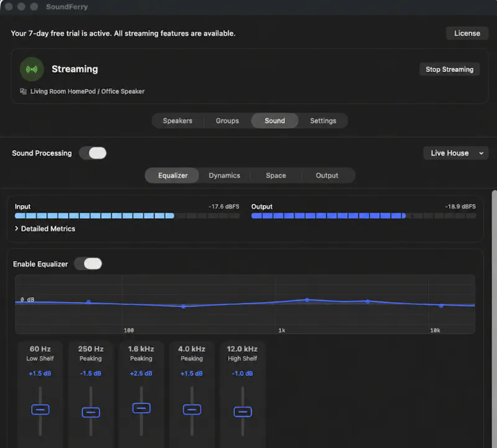This screenshot has width=497, height=448.
Task: Stop the active audio streaming
Action: point(449,70)
